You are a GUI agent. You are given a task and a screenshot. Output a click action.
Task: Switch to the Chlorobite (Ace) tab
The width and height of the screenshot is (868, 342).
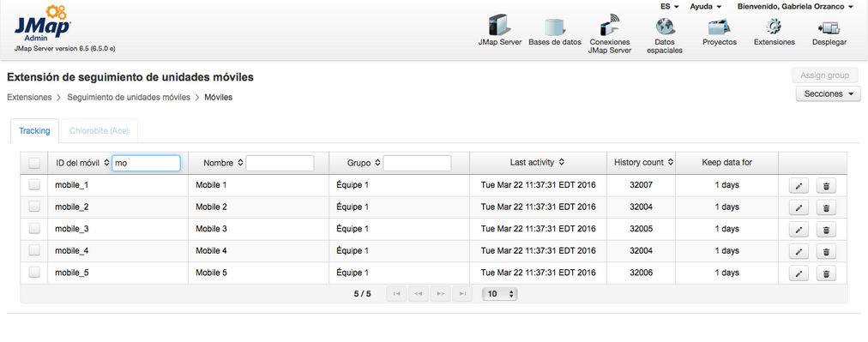(99, 131)
